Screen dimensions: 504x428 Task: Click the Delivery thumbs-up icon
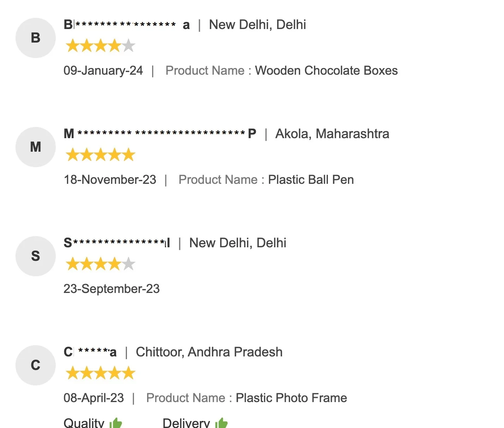pos(221,423)
